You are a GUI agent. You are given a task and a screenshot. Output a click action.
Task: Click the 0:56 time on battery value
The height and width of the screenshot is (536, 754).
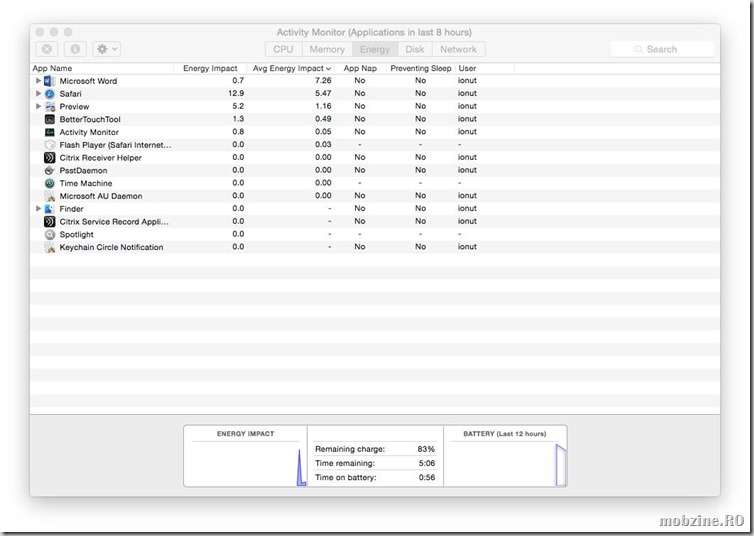pos(427,477)
